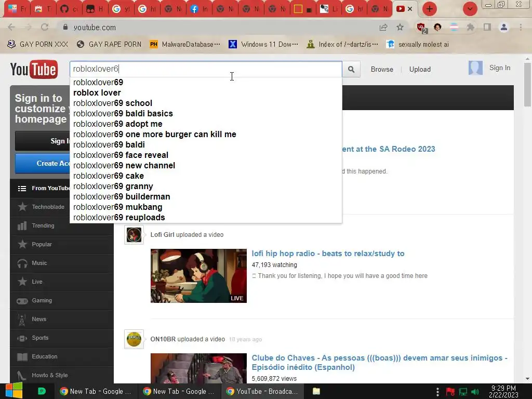Click the search magnifier button
The width and height of the screenshot is (532, 399).
click(351, 69)
